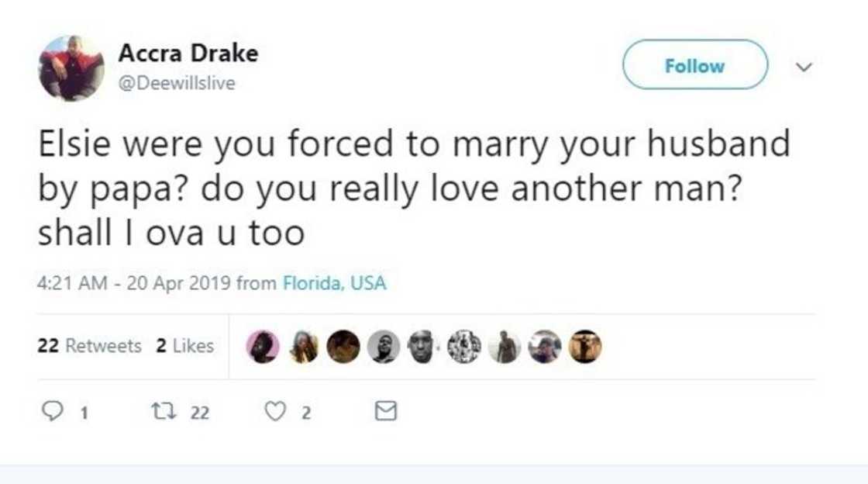Like the tweet with the heart icon

[275, 412]
